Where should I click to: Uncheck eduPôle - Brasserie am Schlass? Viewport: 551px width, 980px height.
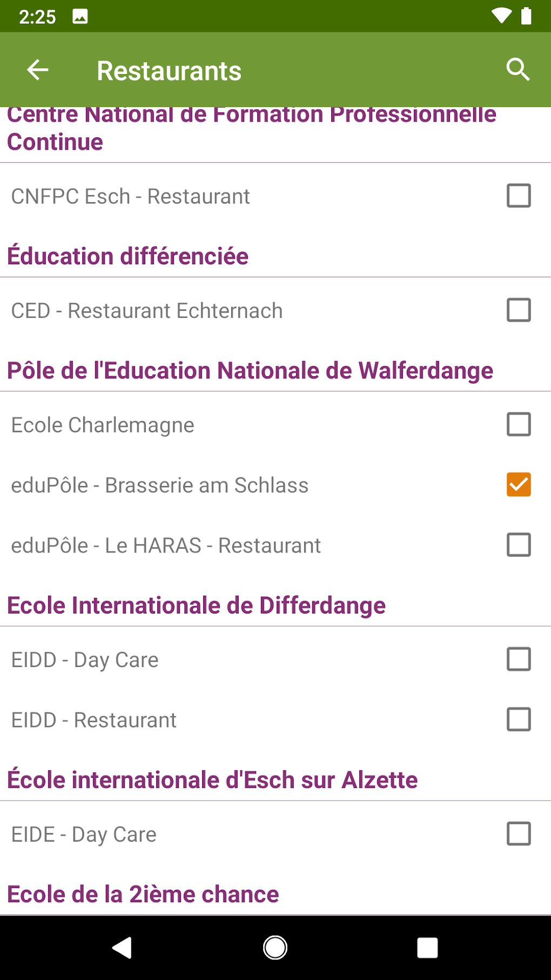(518, 484)
